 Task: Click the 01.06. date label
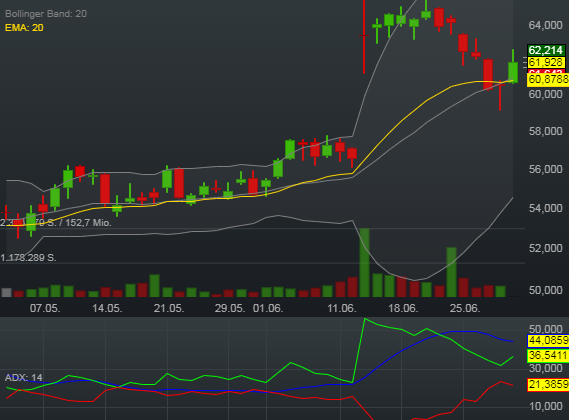[268, 309]
